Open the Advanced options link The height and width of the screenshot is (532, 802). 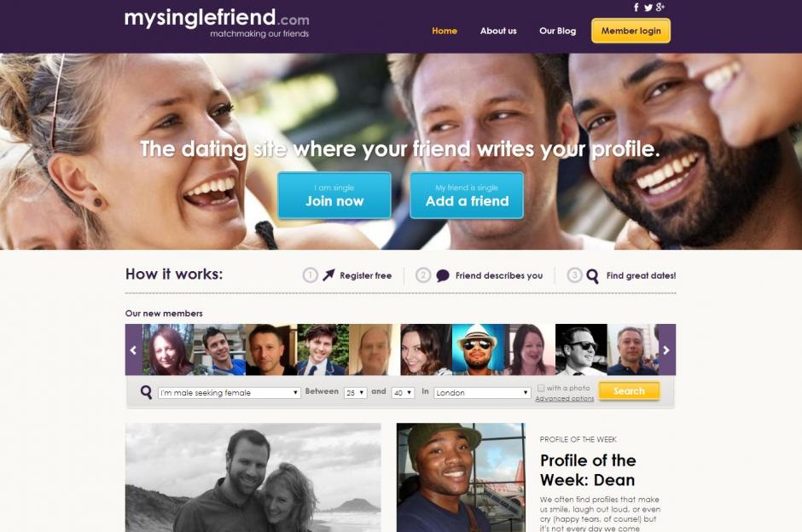pos(565,399)
